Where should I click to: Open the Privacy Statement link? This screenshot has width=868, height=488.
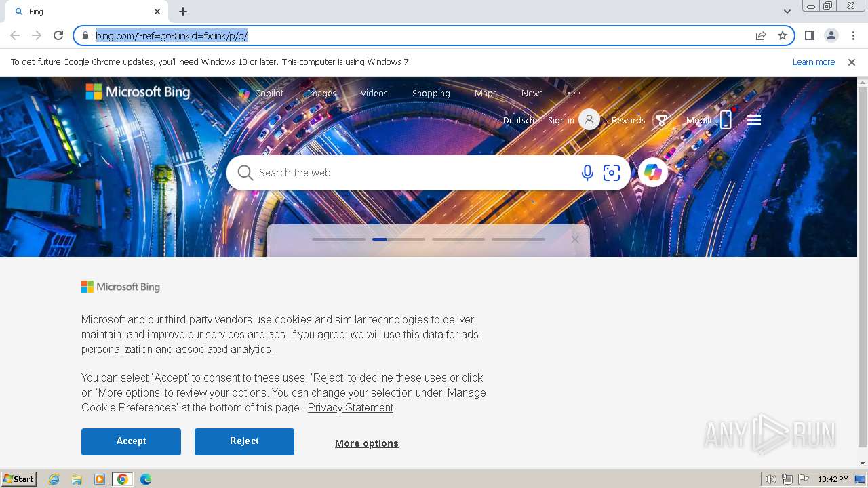point(351,407)
